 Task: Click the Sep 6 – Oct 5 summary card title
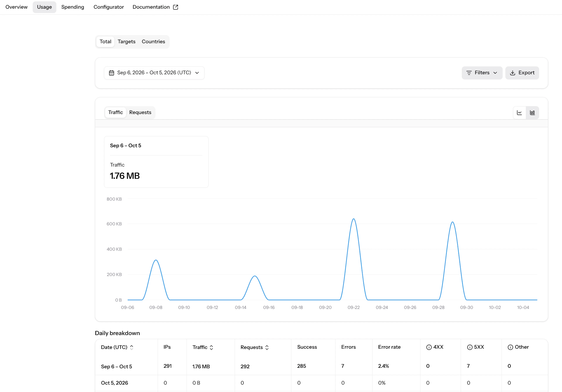pos(126,146)
